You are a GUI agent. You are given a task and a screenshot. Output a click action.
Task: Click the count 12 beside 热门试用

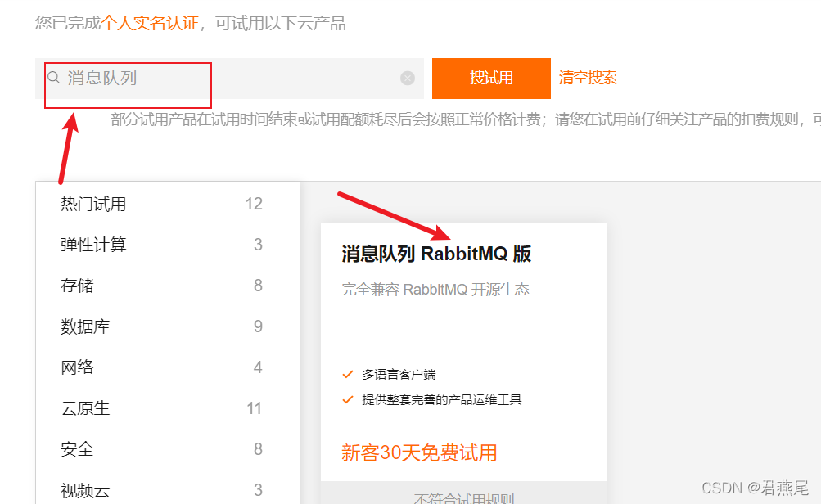(254, 204)
